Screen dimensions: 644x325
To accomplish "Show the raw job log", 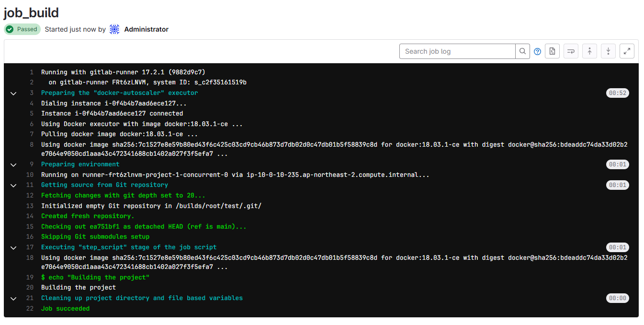I will (x=552, y=51).
